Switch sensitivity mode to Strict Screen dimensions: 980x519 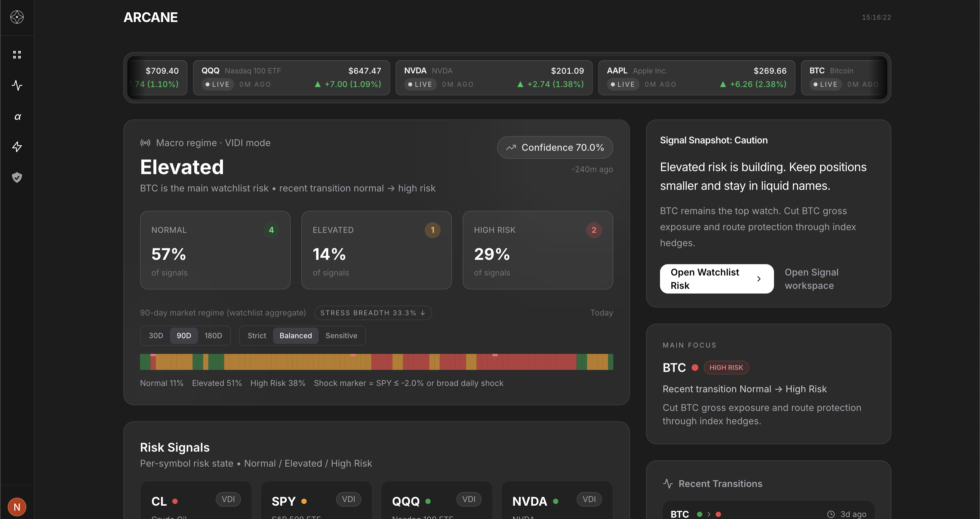click(x=257, y=336)
